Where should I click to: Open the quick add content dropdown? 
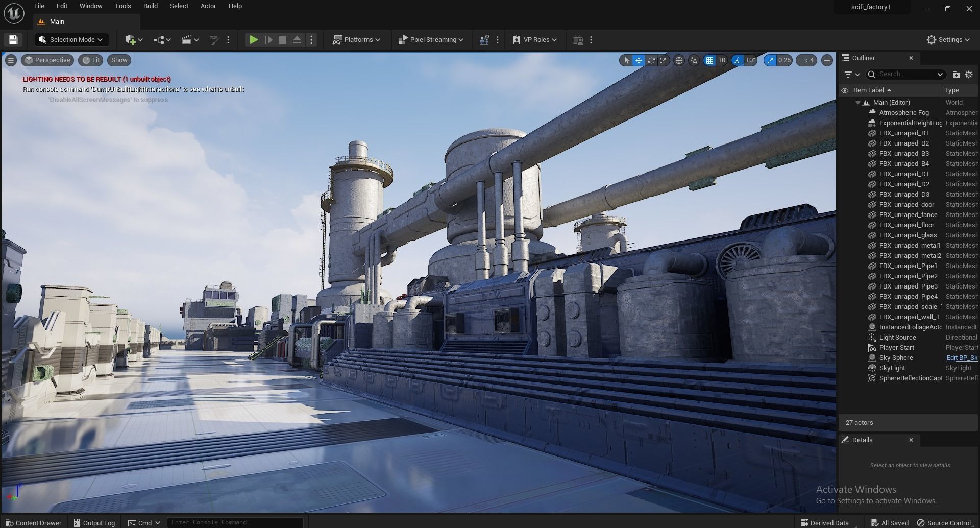pos(134,40)
